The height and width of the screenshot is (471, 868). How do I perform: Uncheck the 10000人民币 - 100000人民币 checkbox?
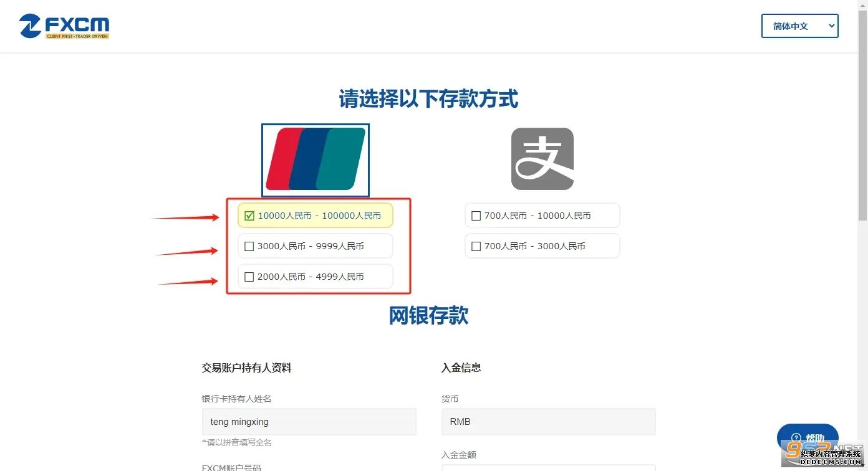pyautogui.click(x=249, y=216)
